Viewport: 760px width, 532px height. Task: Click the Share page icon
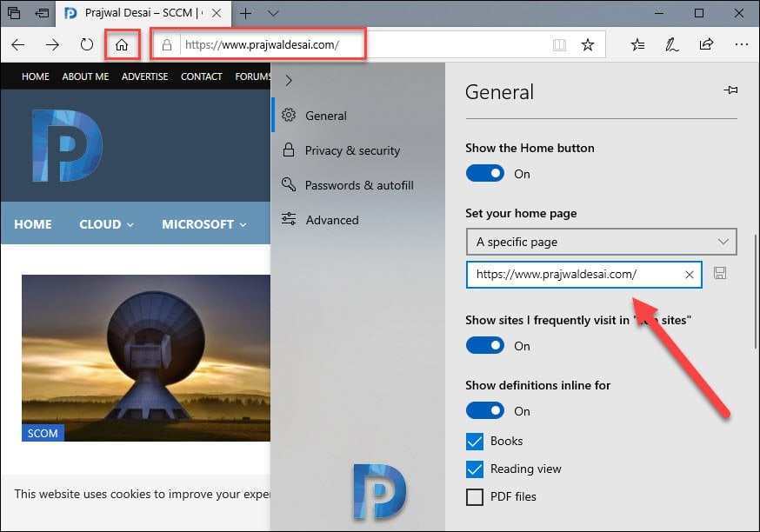pos(706,44)
